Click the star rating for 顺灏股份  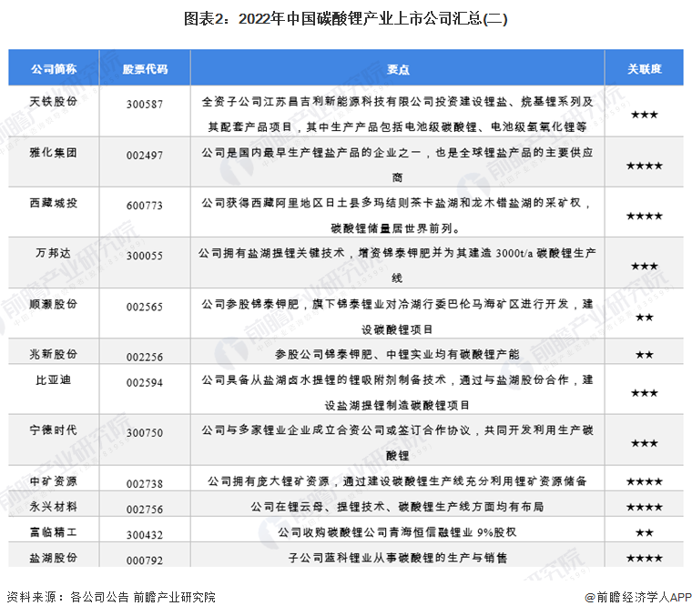coord(645,318)
